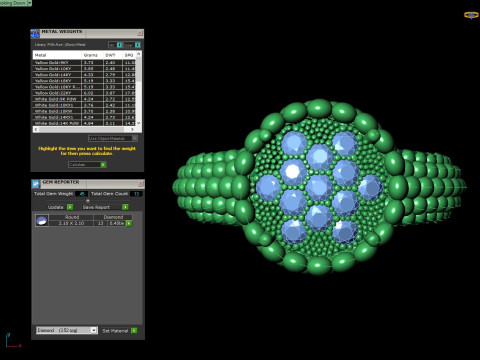Click the Round shape cell in gem table

tap(71, 217)
